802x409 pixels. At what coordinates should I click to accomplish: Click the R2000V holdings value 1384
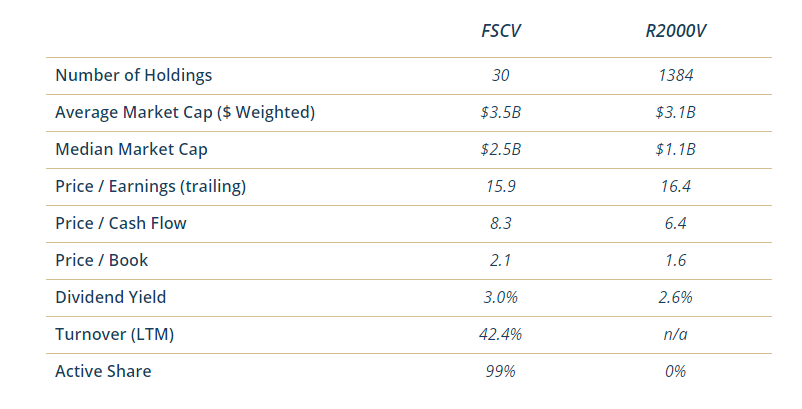tap(676, 75)
